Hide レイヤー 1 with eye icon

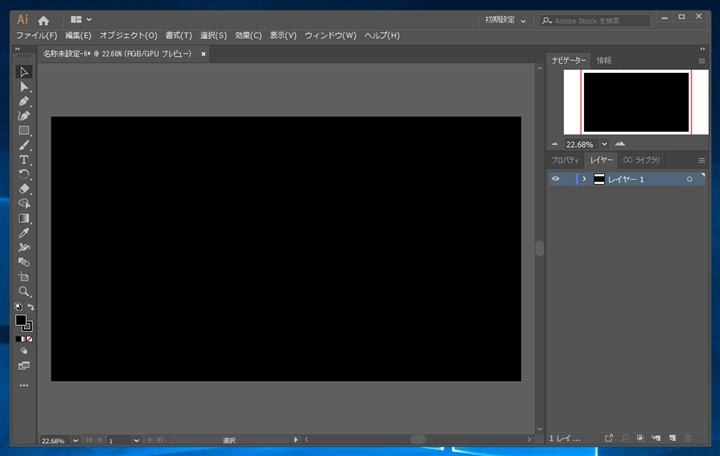(556, 179)
